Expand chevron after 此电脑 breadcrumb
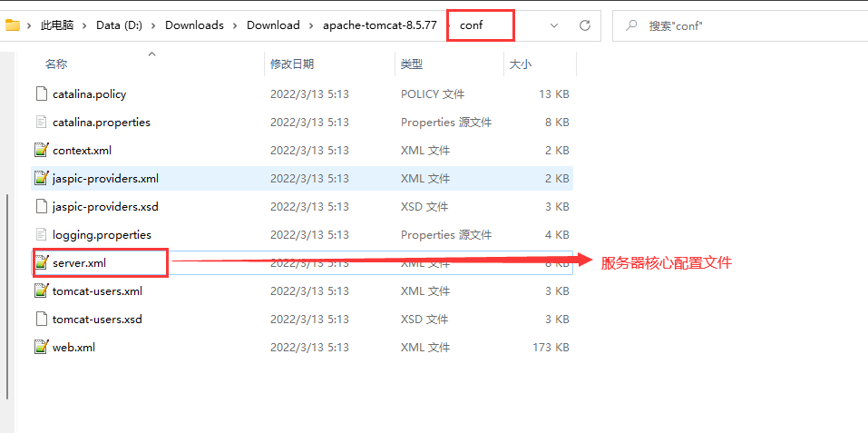The image size is (868, 433). (84, 25)
